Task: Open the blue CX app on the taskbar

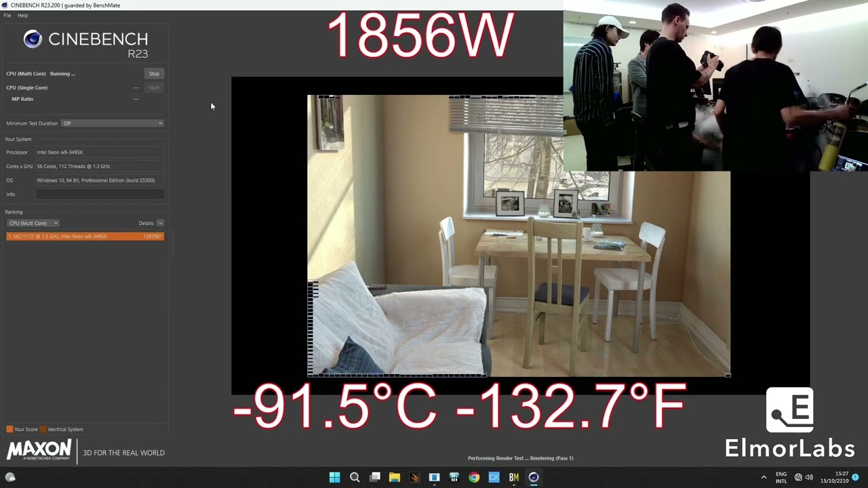Action: coord(494,477)
